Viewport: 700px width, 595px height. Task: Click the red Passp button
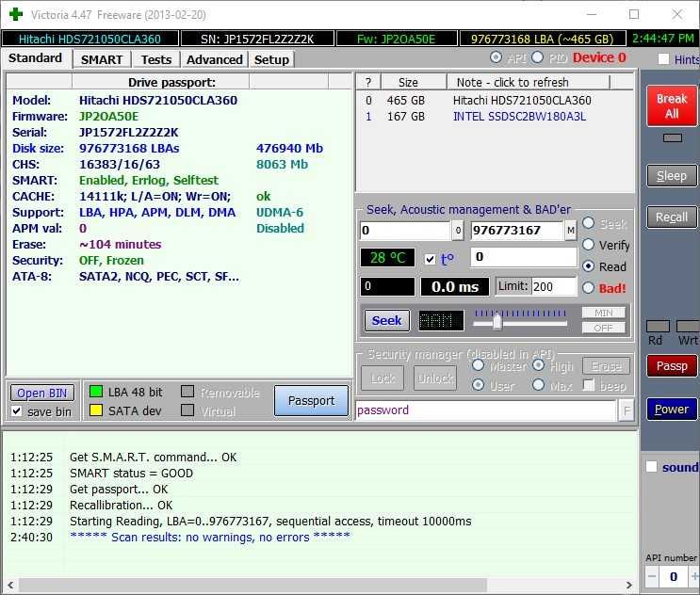pyautogui.click(x=672, y=365)
